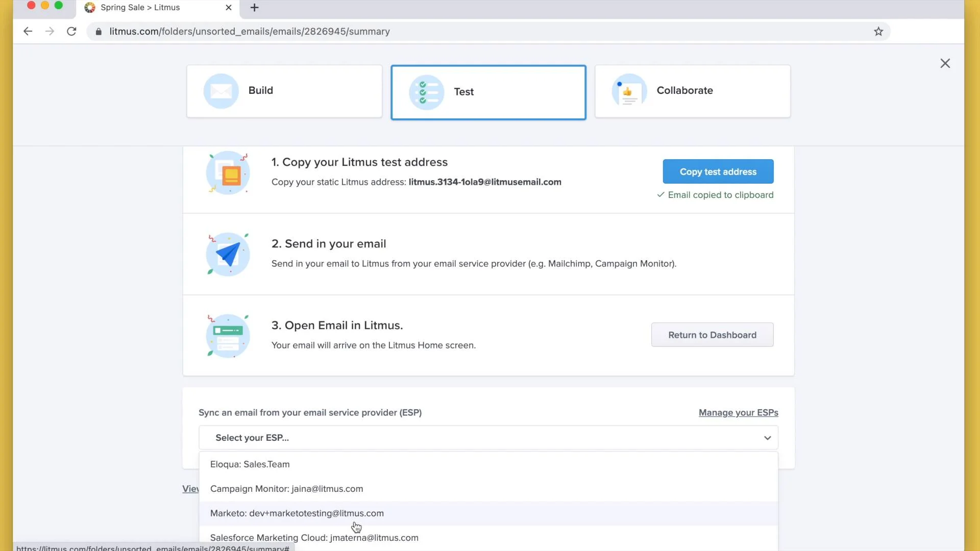
Task: Copy the Litmus test address
Action: pos(718,171)
